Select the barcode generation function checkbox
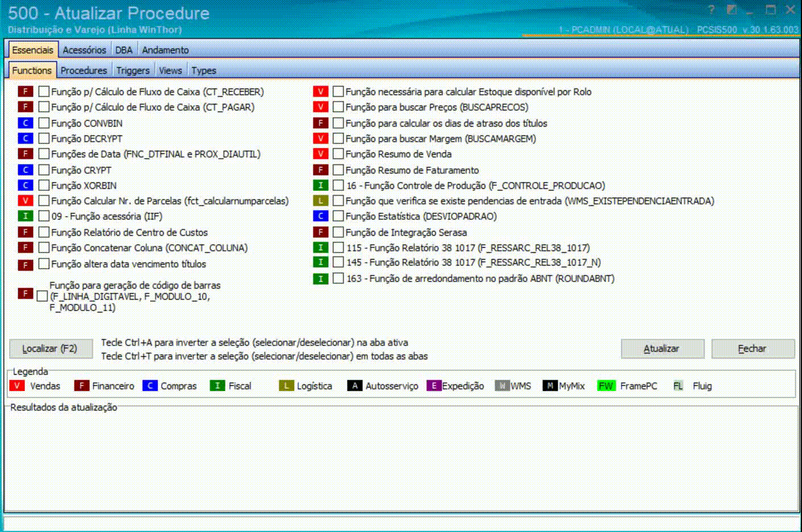The height and width of the screenshot is (532, 802). tap(42, 296)
